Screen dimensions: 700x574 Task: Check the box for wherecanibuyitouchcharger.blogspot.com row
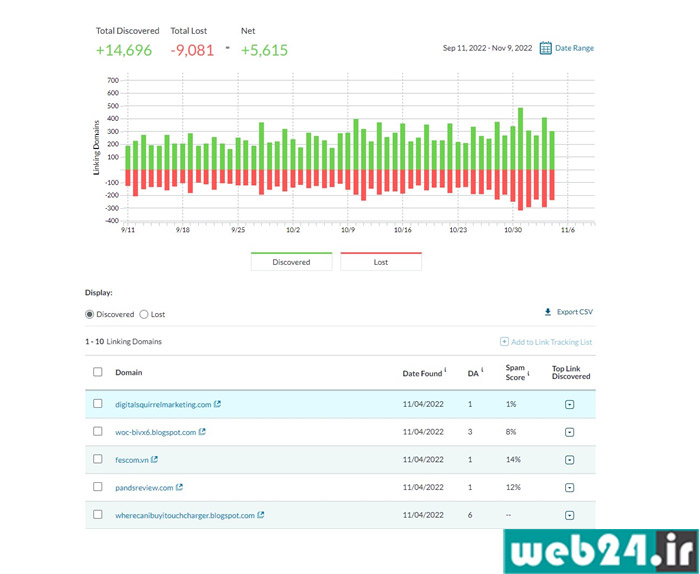tap(98, 514)
